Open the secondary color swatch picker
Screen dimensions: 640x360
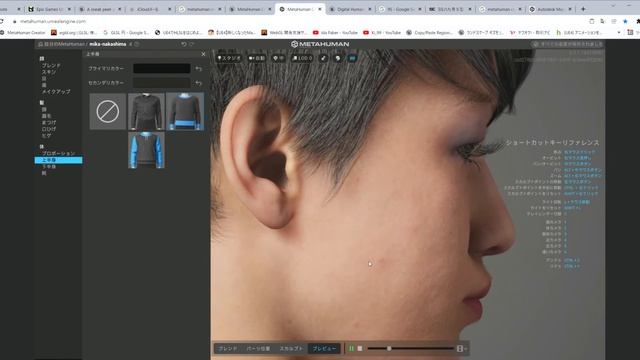click(x=162, y=83)
